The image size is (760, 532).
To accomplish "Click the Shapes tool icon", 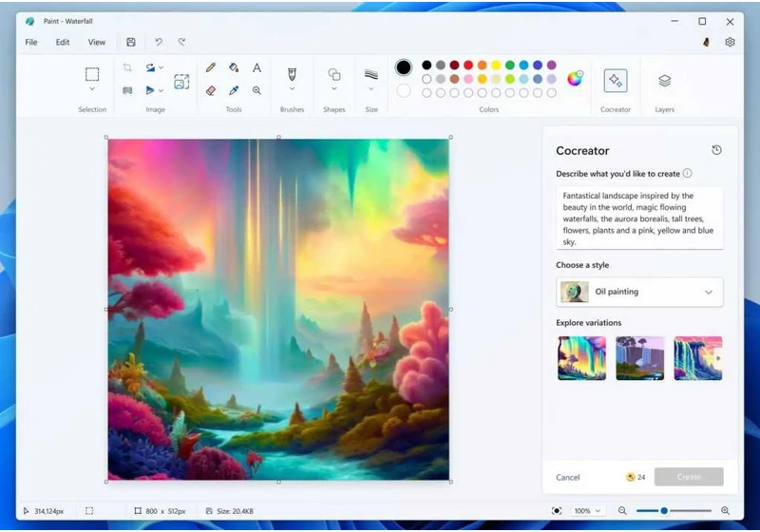I will [334, 74].
